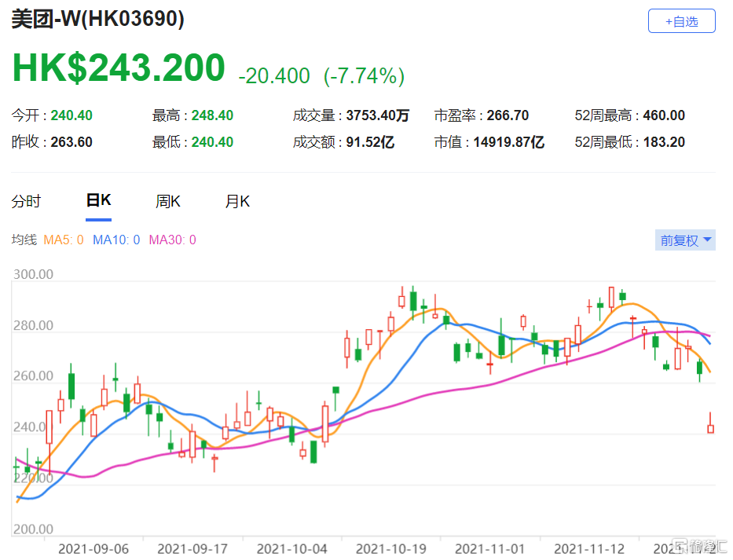This screenshot has height=560, width=733.
Task: Click the percent change (-7.74%)
Action: click(365, 75)
